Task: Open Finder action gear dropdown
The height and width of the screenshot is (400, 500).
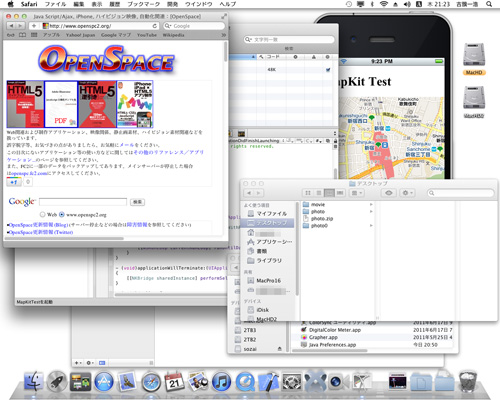Action: tap(407, 193)
